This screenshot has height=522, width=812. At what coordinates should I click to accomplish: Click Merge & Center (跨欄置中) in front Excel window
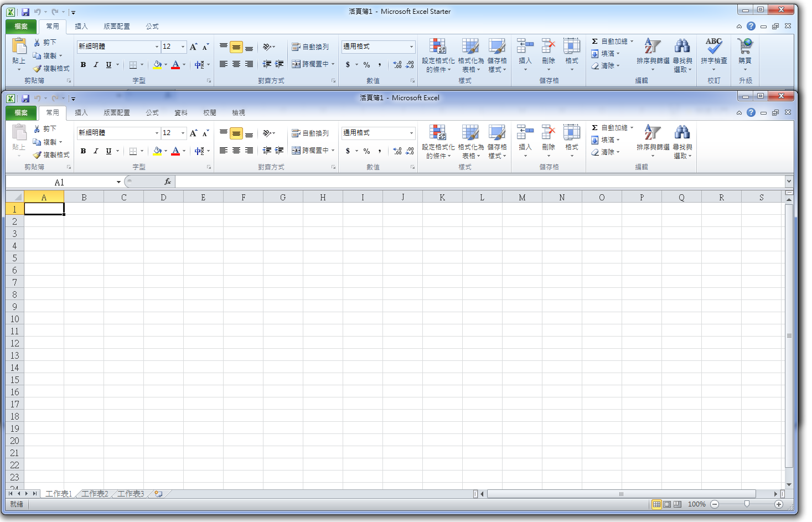click(x=311, y=151)
